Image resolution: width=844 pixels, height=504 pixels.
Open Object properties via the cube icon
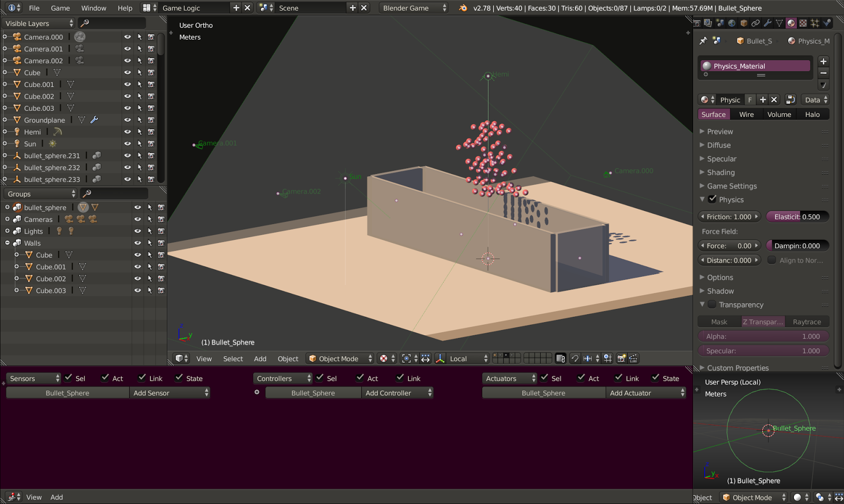click(744, 23)
